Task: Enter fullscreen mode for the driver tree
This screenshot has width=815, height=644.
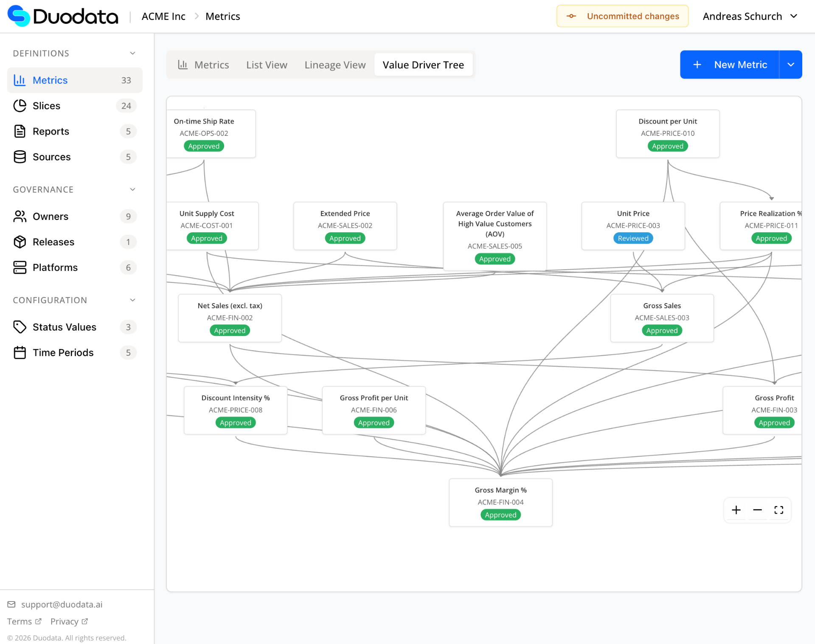Action: click(779, 510)
